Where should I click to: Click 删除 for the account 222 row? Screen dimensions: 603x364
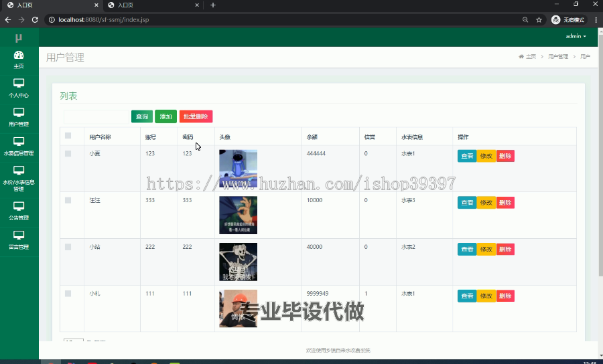(505, 249)
